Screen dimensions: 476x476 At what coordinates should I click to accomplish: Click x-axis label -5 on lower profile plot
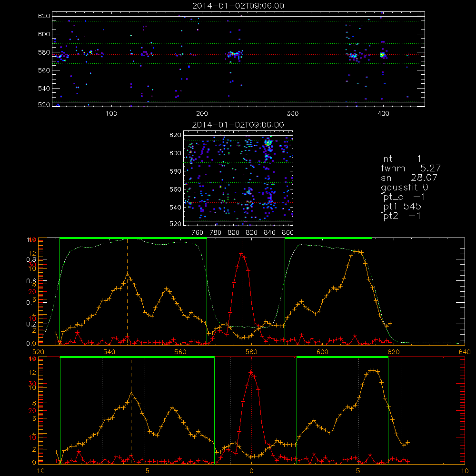[x=145, y=471]
